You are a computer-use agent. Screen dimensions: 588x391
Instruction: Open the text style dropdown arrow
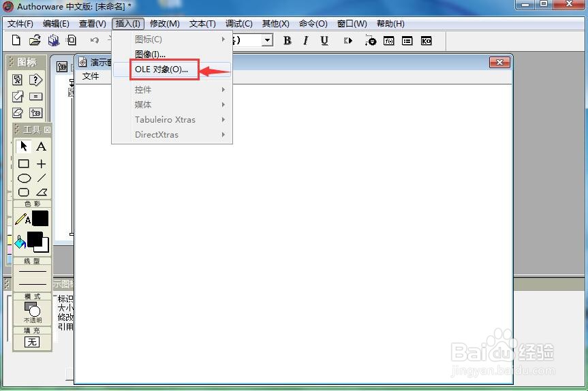267,40
